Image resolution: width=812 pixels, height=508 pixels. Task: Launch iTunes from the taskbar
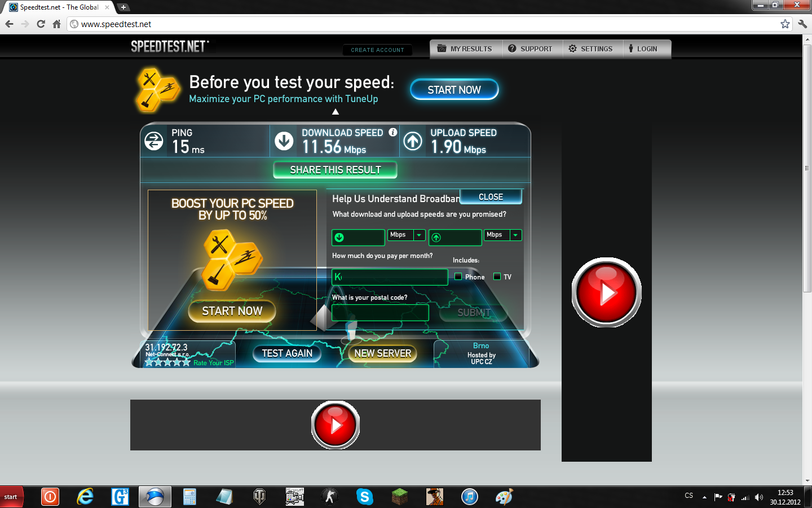coord(469,497)
